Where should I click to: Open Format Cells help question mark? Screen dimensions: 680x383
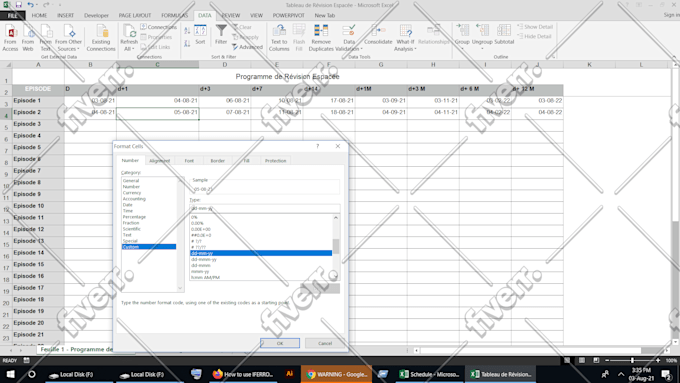317,146
